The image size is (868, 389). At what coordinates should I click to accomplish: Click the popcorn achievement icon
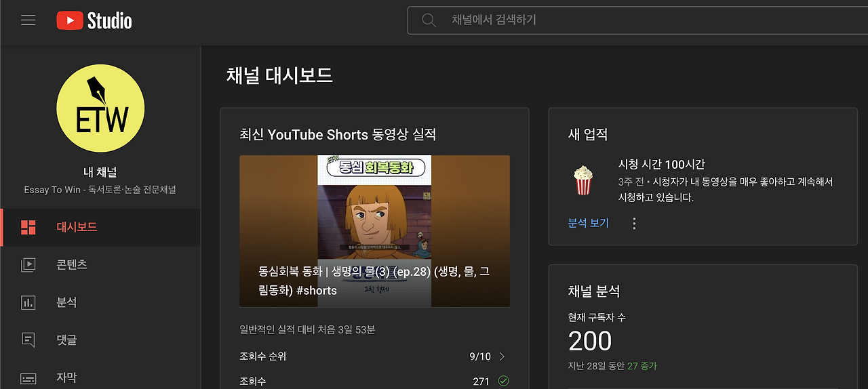coord(583,181)
